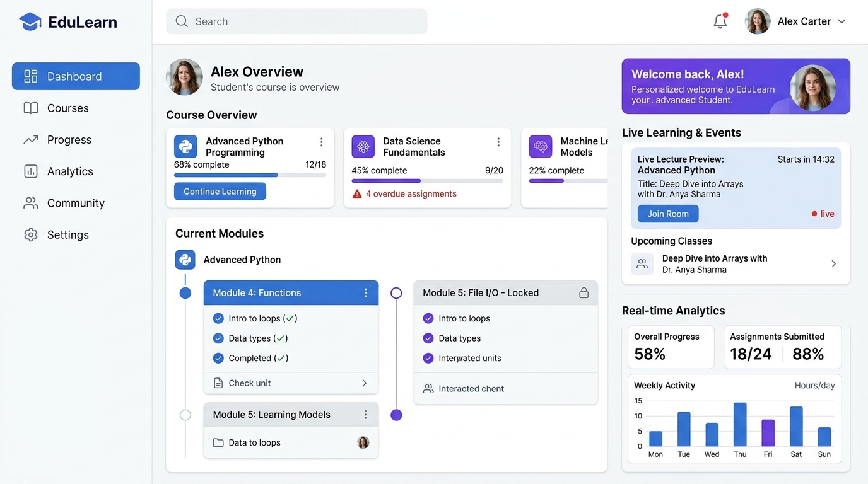Click the overdue assignments warning icon
868x484 pixels.
[357, 194]
